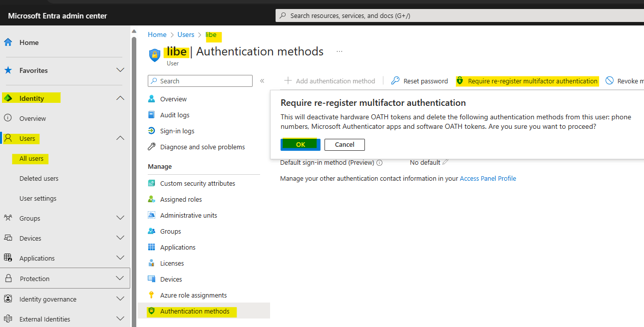The height and width of the screenshot is (327, 644).
Task: Click the Custom security attributes icon
Action: pos(152,183)
